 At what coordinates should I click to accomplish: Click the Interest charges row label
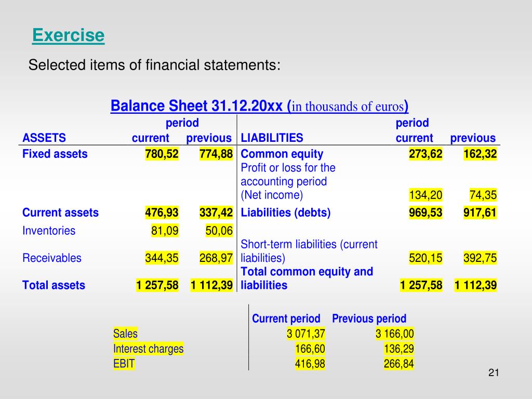point(148,349)
